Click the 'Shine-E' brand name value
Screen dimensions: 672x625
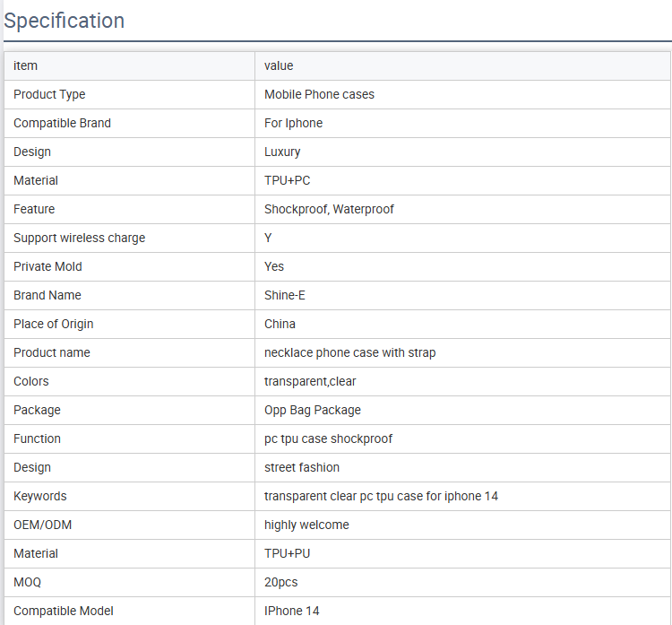coord(285,296)
